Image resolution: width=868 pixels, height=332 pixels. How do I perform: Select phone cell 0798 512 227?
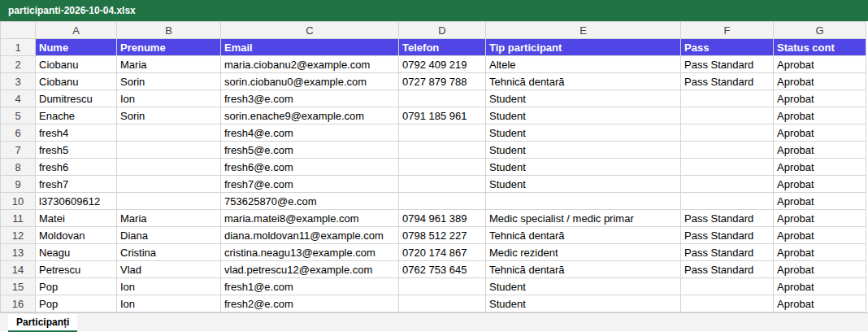(x=442, y=236)
